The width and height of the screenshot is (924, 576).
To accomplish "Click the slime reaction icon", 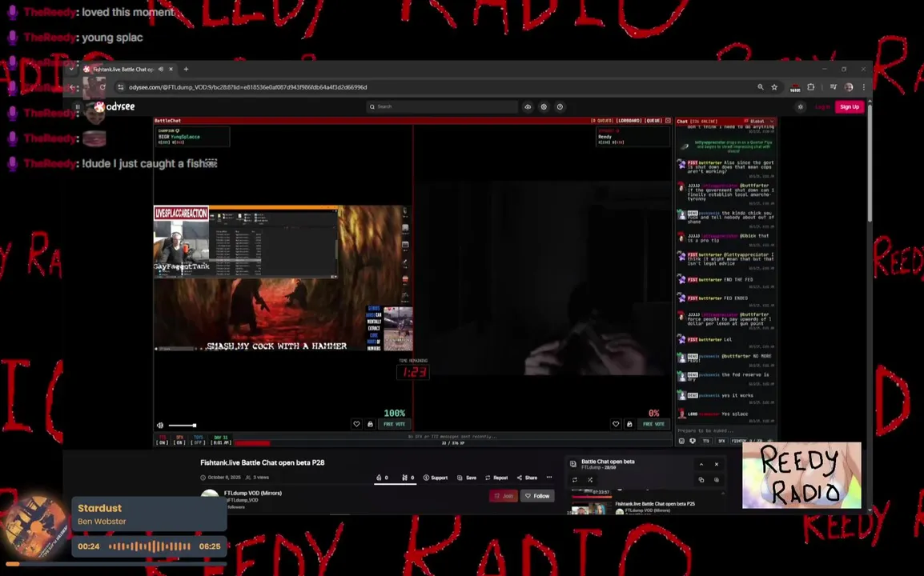I will coord(405,478).
